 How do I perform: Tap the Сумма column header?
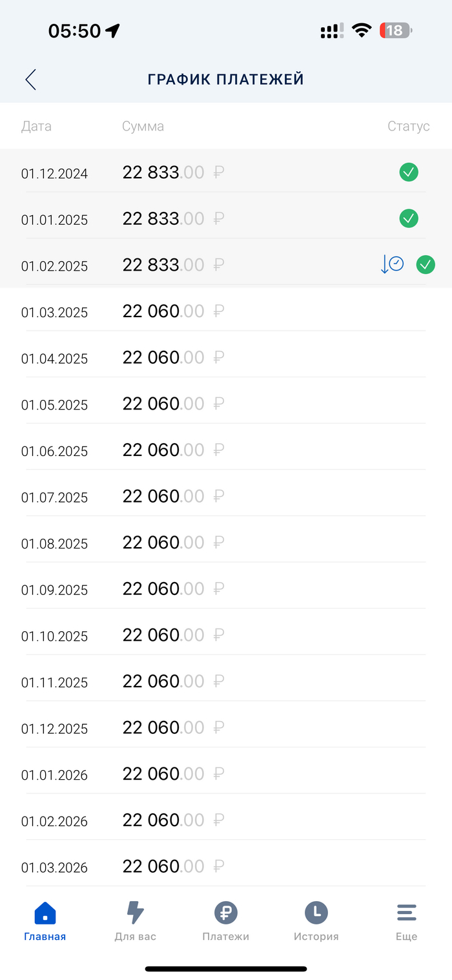click(143, 127)
